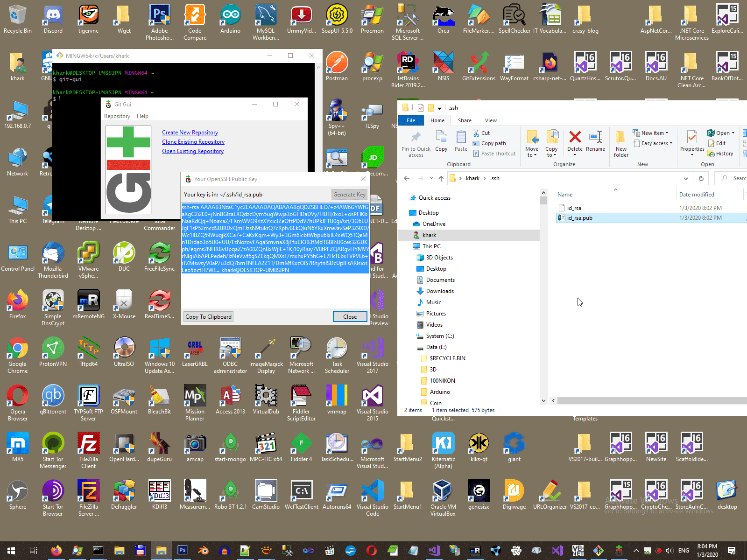Pin folder to Quick access
747x560 pixels.
[x=416, y=144]
